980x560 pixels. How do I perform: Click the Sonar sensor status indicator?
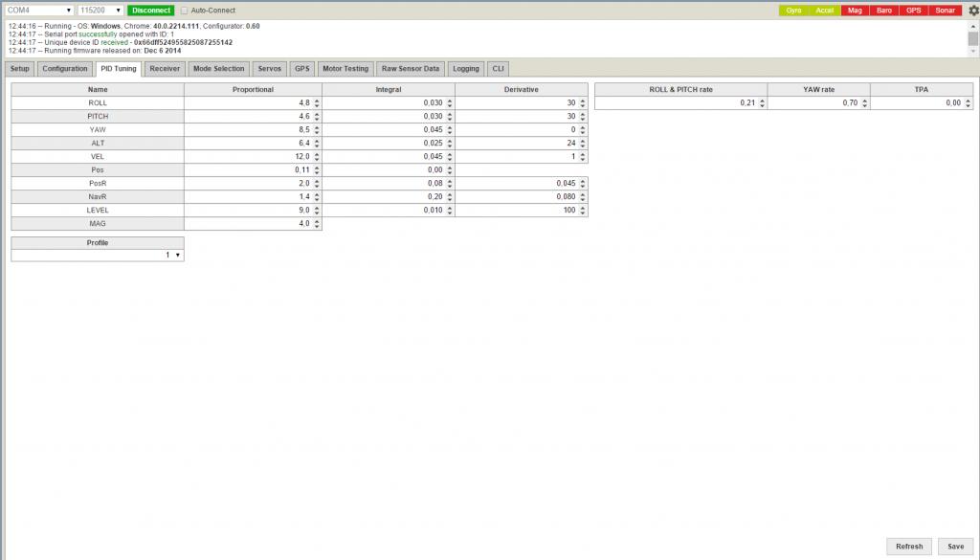[x=945, y=11]
